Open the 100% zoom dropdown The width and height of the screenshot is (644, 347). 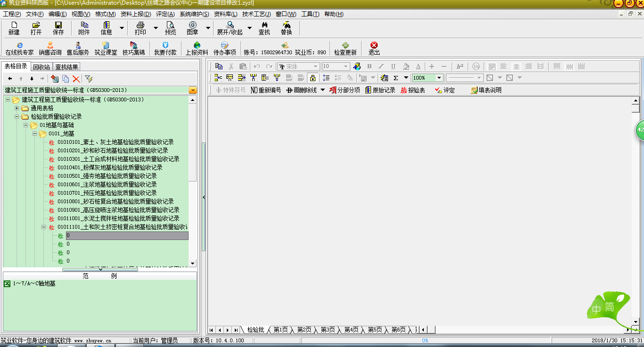tap(439, 78)
